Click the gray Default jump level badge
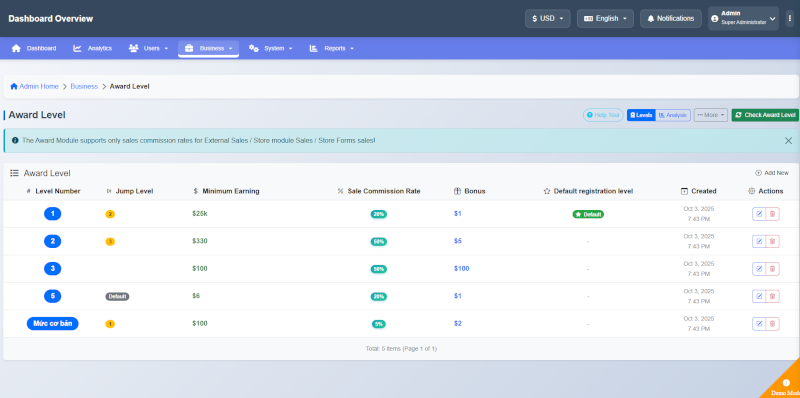This screenshot has height=398, width=800. (117, 296)
